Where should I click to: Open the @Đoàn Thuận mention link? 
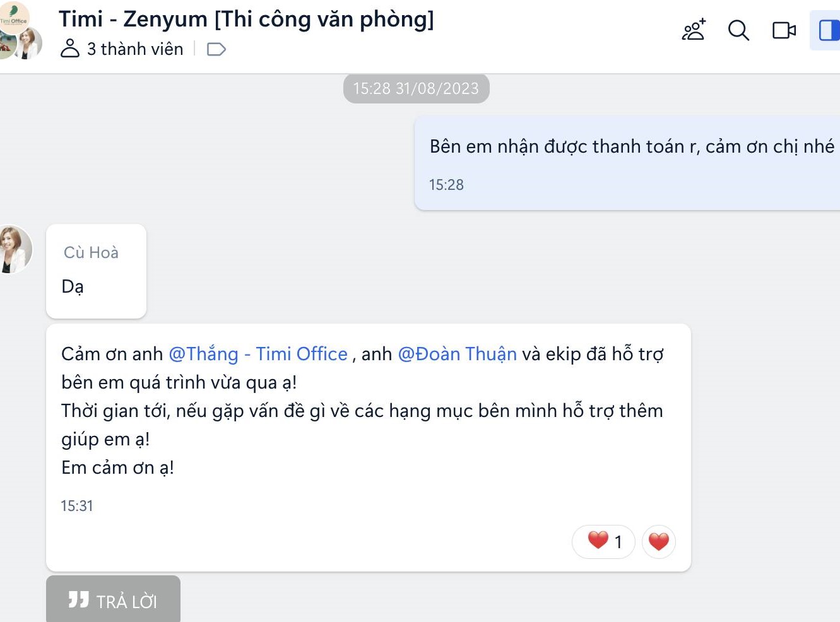point(458,354)
